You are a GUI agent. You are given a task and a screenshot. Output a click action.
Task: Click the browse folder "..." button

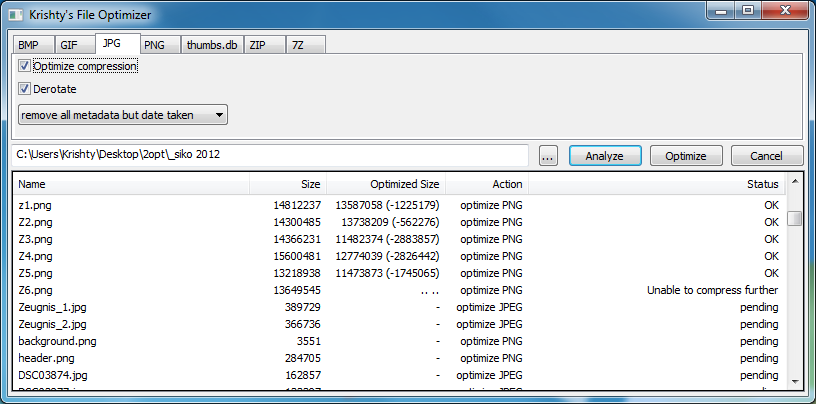pyautogui.click(x=548, y=156)
